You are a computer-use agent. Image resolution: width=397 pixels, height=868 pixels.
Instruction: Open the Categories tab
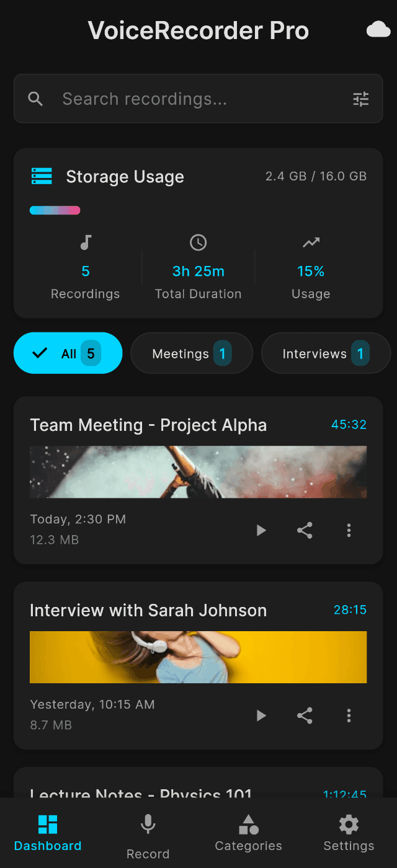coord(248,833)
